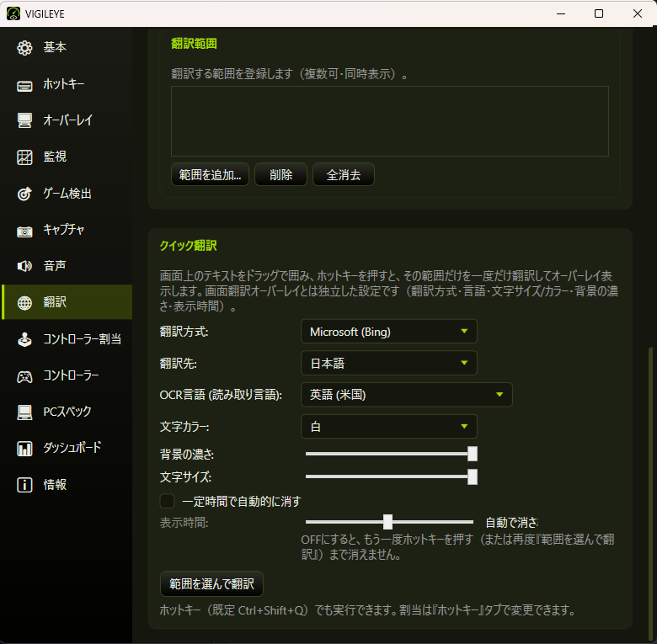The height and width of the screenshot is (644, 657).
Task: Select the ゲーム検出 tab
Action: click(x=67, y=193)
